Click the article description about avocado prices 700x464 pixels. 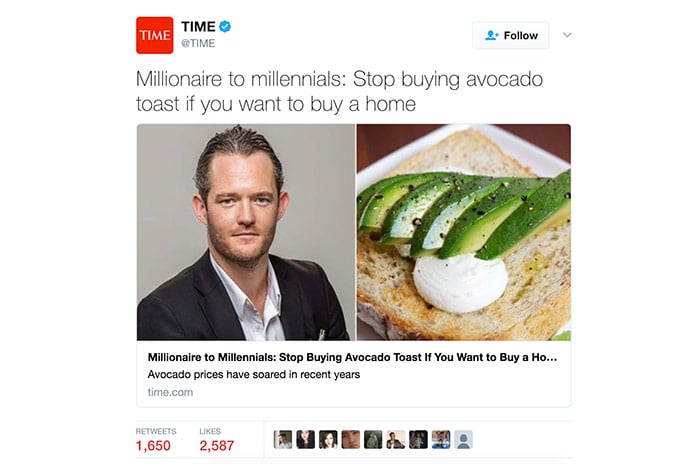coord(254,374)
